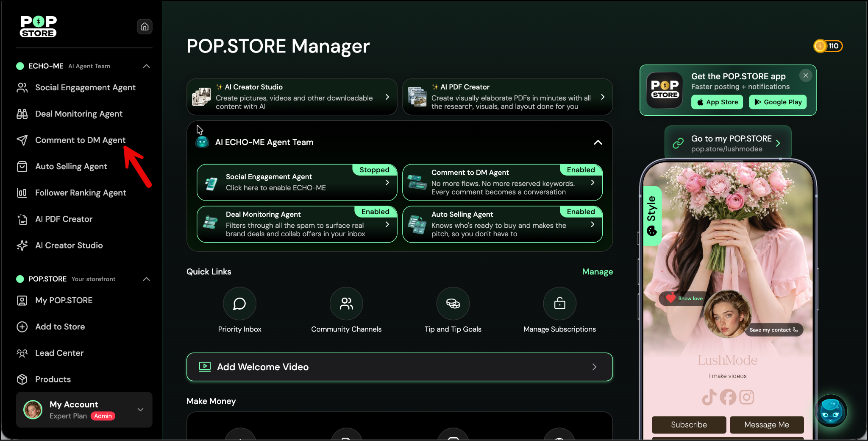The width and height of the screenshot is (868, 441).
Task: Open Community Channels quick link icon
Action: pos(346,304)
